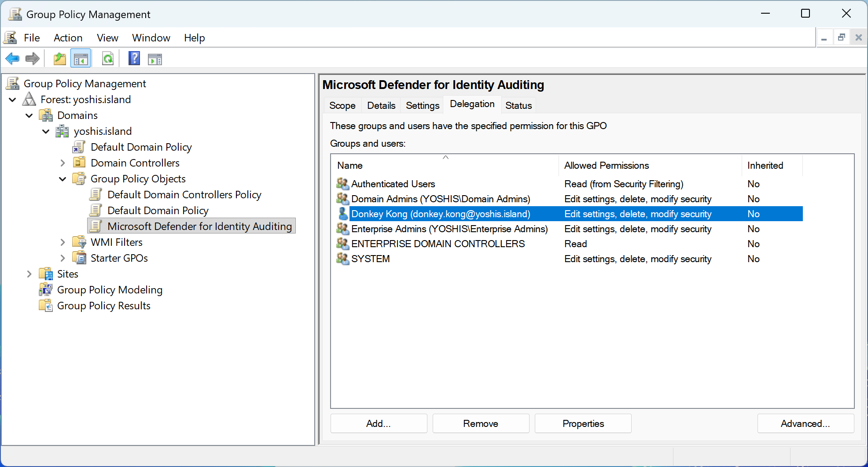Switch to the Settings tab
Image resolution: width=868 pixels, height=467 pixels.
point(422,106)
